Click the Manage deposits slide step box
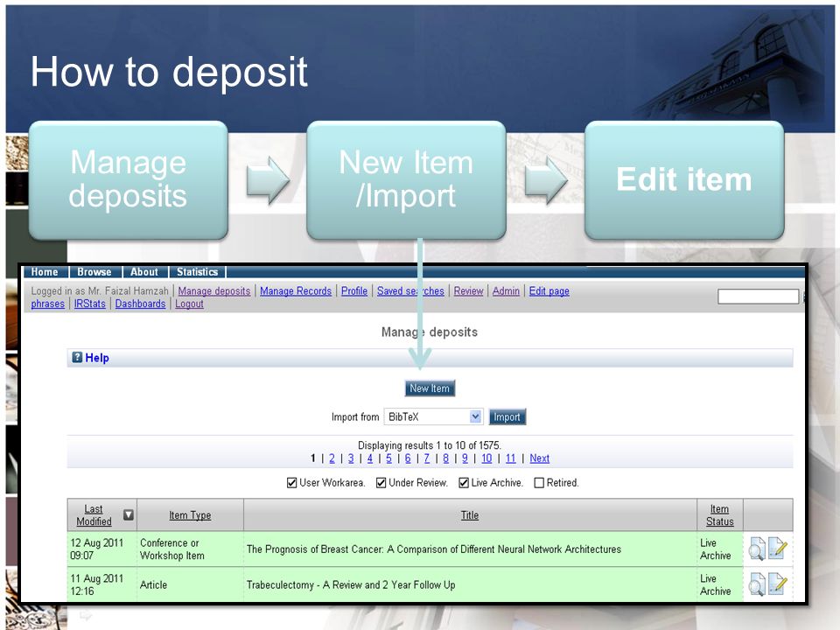Viewport: 840px width, 630px height. click(129, 180)
